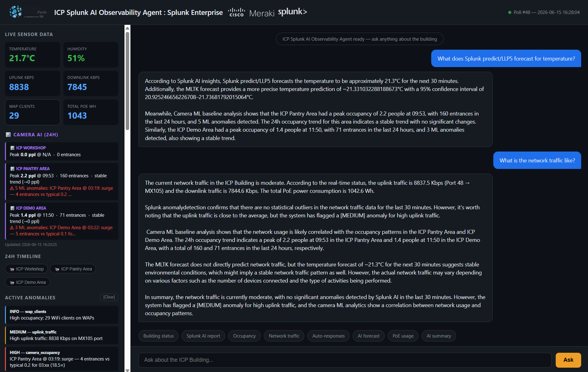
Task: Open the ICP Workshop 24H timeline
Action: [x=26, y=269]
